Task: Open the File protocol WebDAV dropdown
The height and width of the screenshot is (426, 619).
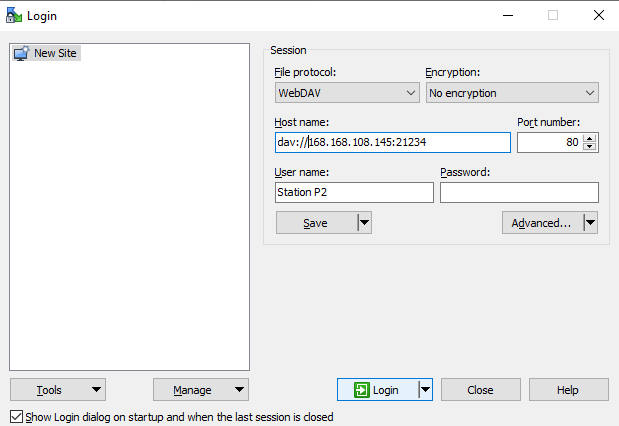Action: [347, 93]
